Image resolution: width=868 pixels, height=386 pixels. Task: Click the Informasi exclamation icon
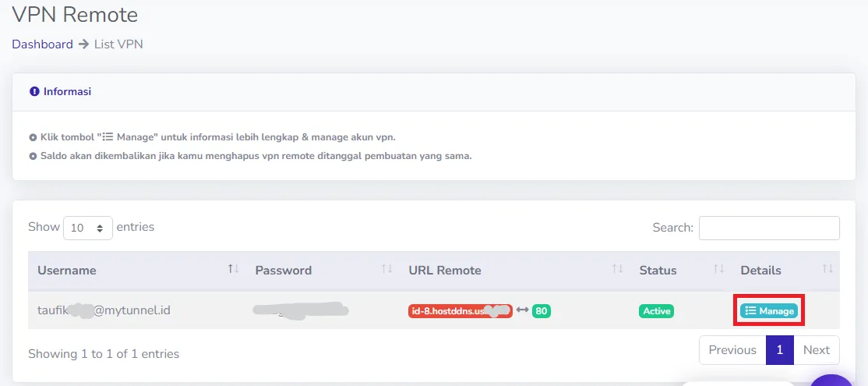pos(34,91)
